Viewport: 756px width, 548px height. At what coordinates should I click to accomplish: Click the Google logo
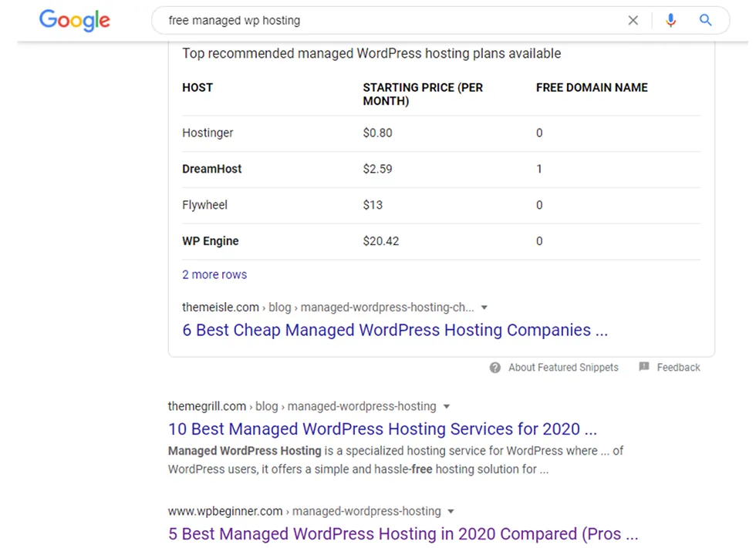click(x=75, y=20)
